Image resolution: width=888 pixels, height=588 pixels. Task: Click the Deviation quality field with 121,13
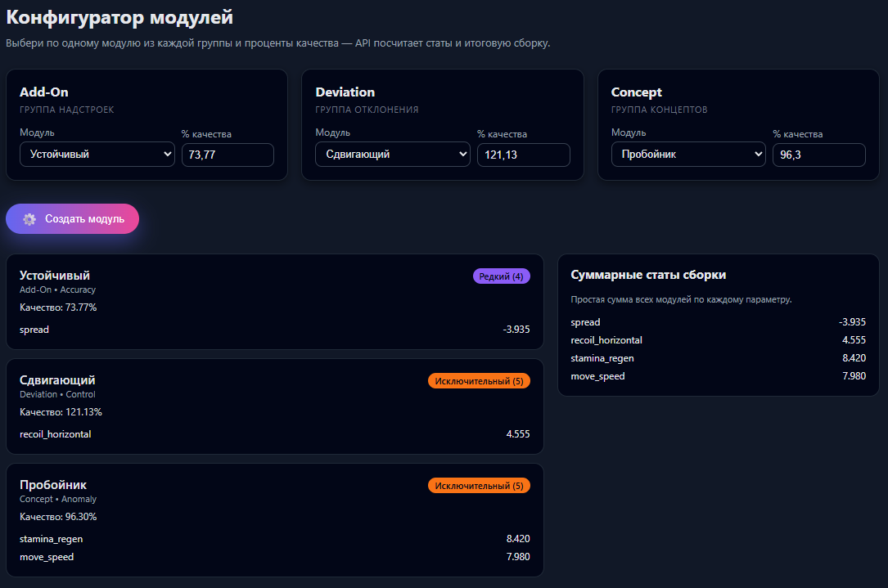coord(523,155)
